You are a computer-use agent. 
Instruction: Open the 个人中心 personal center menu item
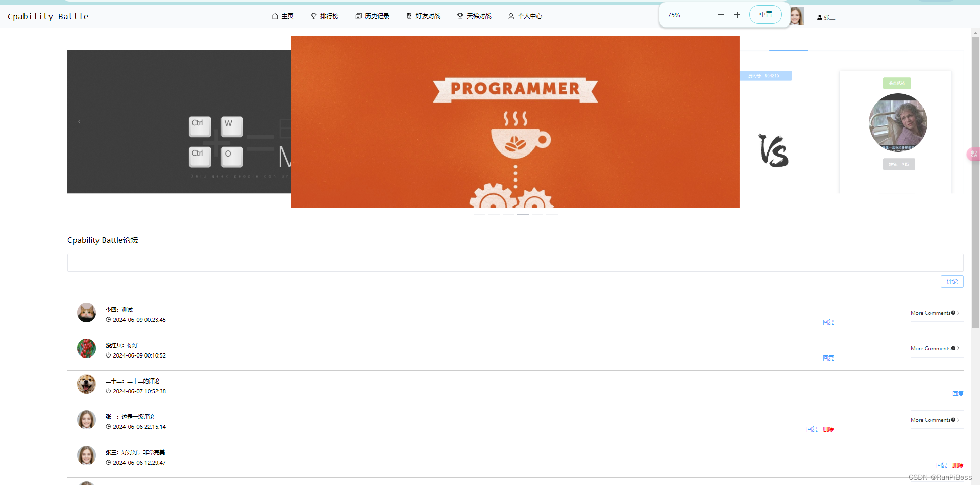tap(525, 16)
